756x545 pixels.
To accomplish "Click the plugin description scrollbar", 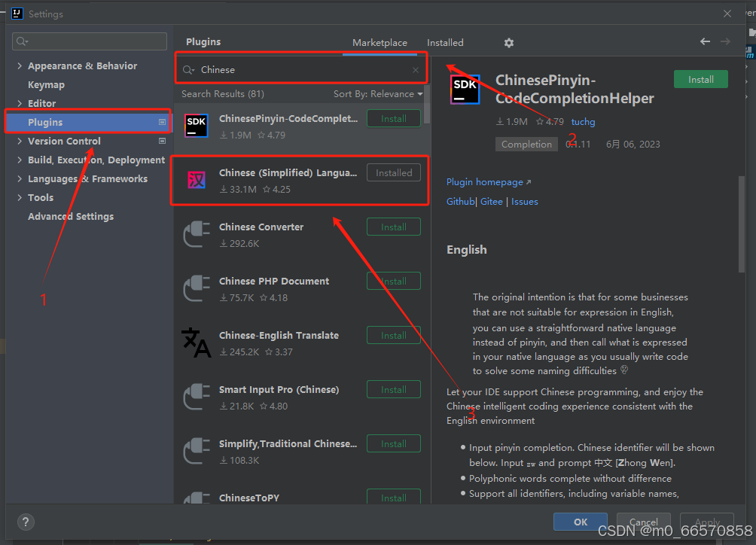I will 742,224.
